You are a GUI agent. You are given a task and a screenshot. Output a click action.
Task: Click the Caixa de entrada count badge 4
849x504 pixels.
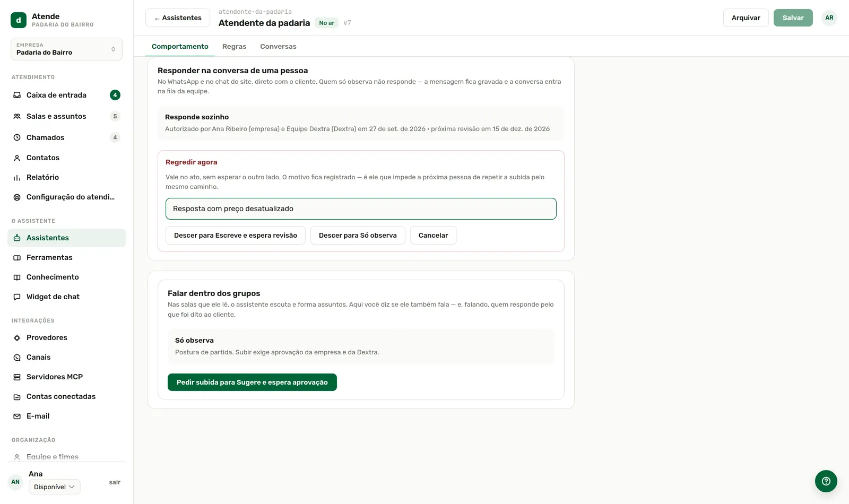115,95
